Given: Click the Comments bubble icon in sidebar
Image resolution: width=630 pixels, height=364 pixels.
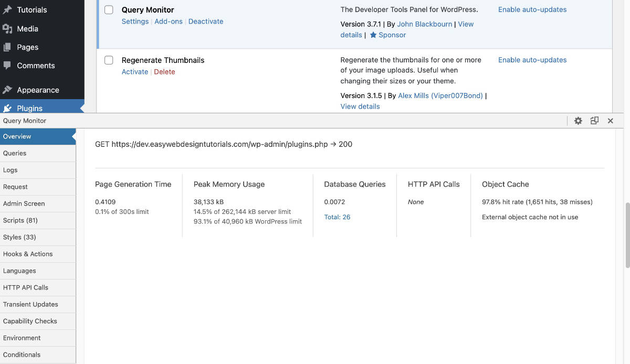Looking at the screenshot, I should coord(7,66).
